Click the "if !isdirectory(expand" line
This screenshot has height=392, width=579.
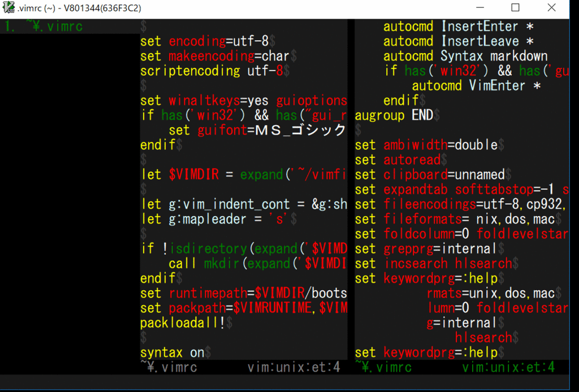pyautogui.click(x=244, y=249)
